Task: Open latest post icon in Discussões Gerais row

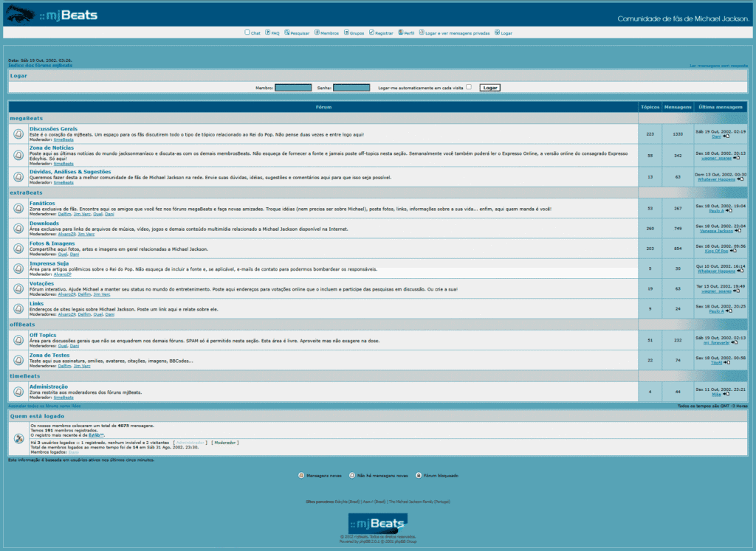Action: point(726,136)
